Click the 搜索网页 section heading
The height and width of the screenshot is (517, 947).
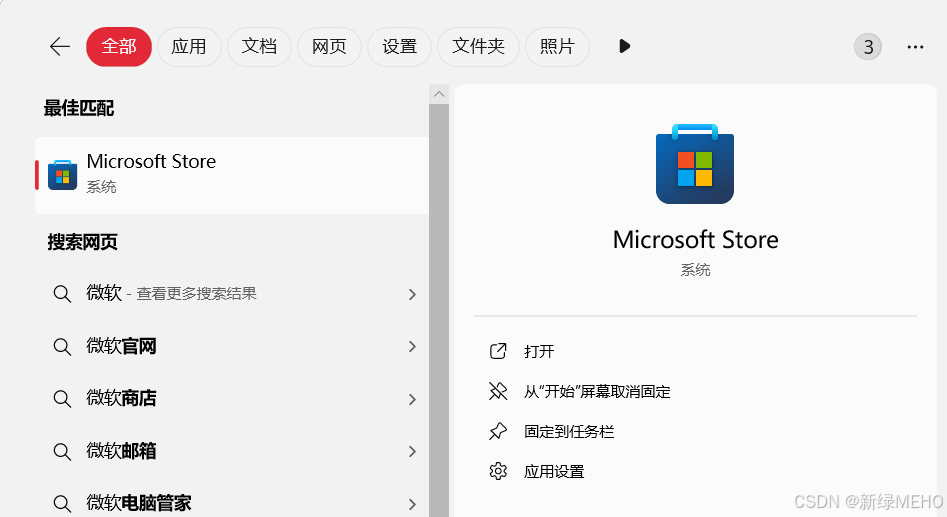click(83, 242)
